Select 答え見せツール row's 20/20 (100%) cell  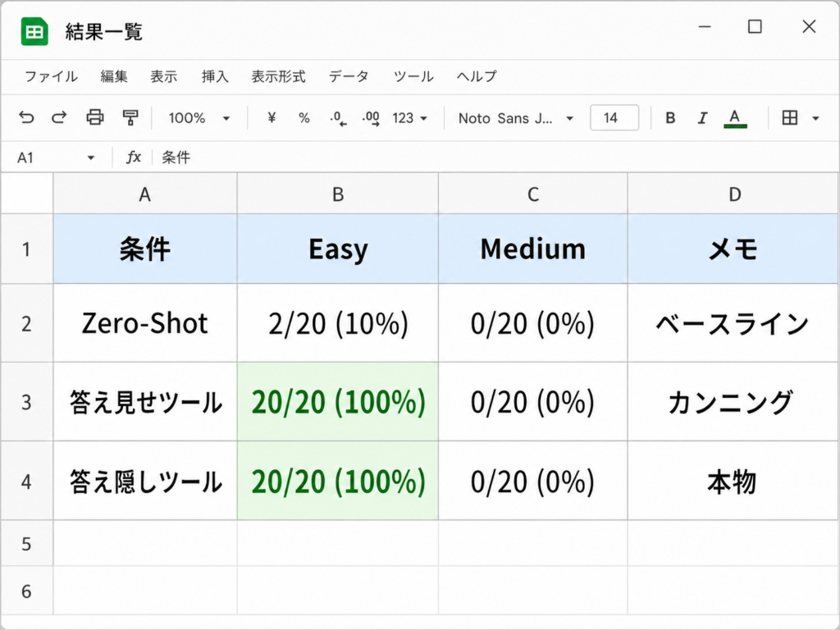pyautogui.click(x=337, y=402)
